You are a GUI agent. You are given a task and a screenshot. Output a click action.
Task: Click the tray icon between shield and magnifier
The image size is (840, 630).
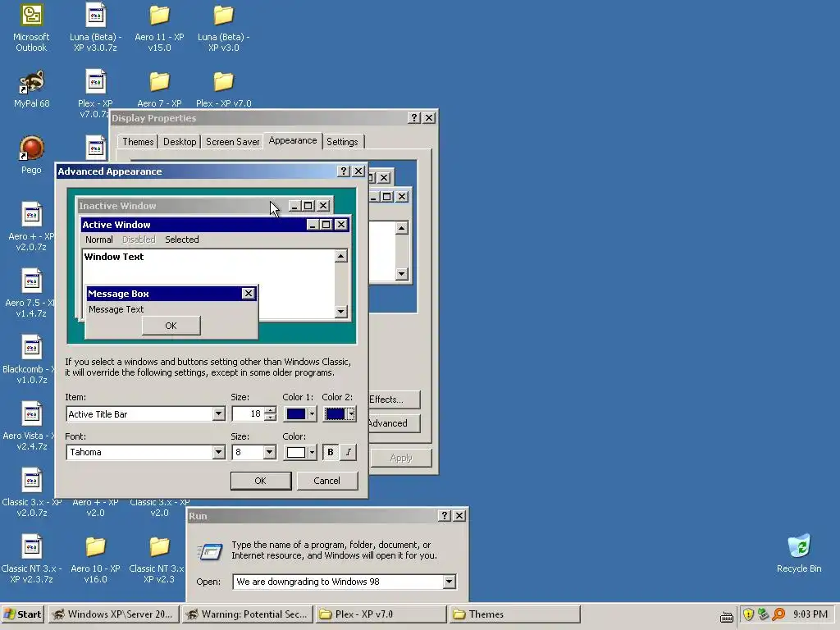click(764, 614)
